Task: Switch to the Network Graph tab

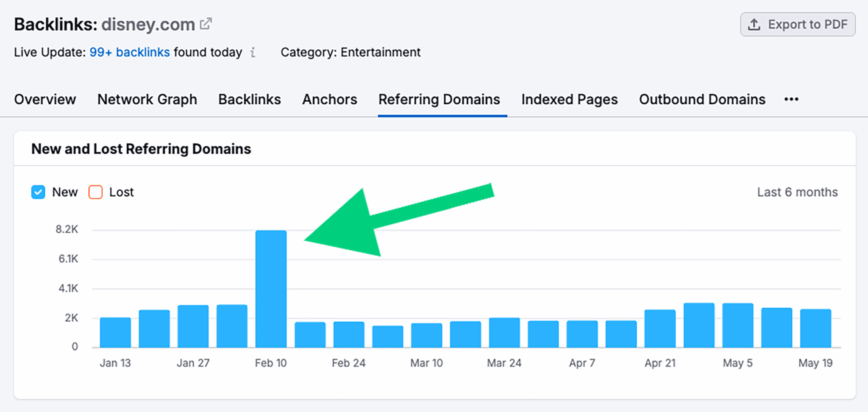Action: coord(147,99)
